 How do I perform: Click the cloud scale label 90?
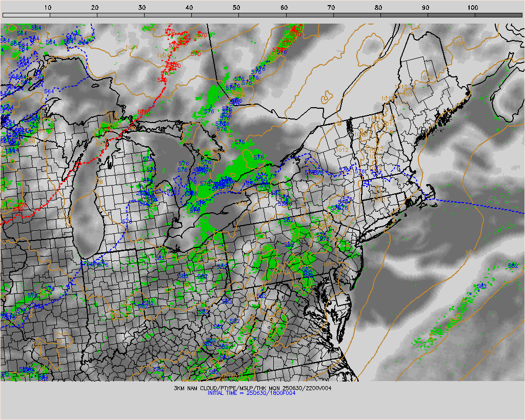tap(426, 8)
